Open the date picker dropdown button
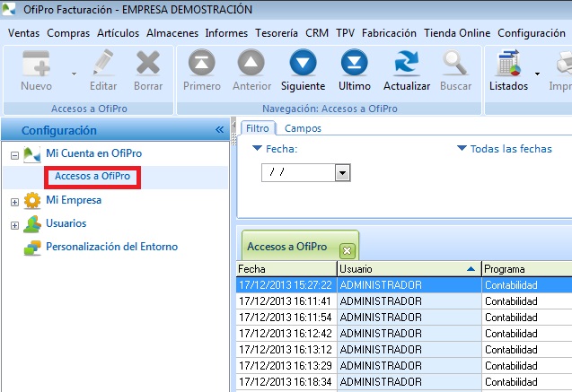572x392 pixels. pyautogui.click(x=342, y=173)
